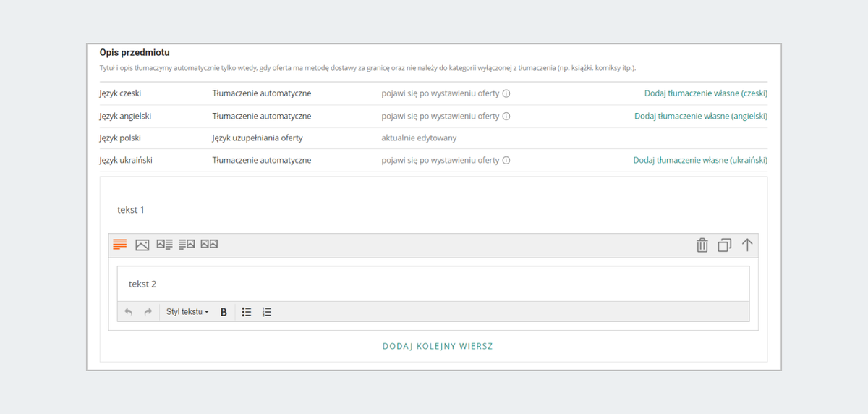
Task: Redo the text edit
Action: point(148,312)
